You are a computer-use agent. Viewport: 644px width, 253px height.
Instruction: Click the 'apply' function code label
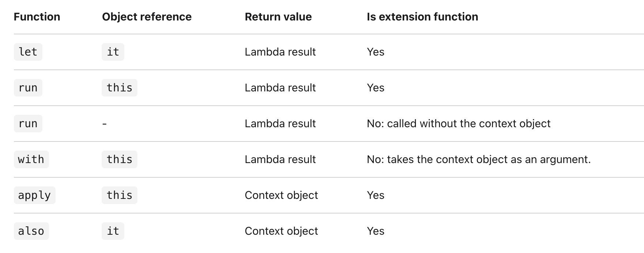point(34,195)
